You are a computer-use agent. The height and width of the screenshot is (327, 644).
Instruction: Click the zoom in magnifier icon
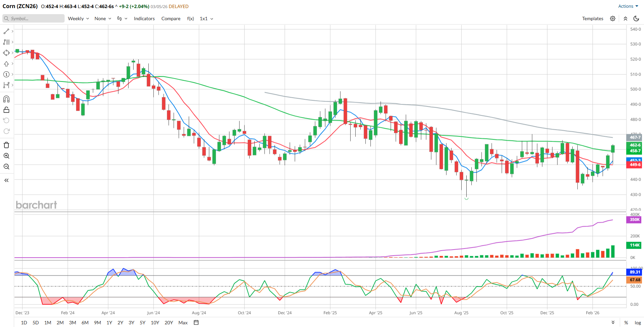tap(6, 156)
